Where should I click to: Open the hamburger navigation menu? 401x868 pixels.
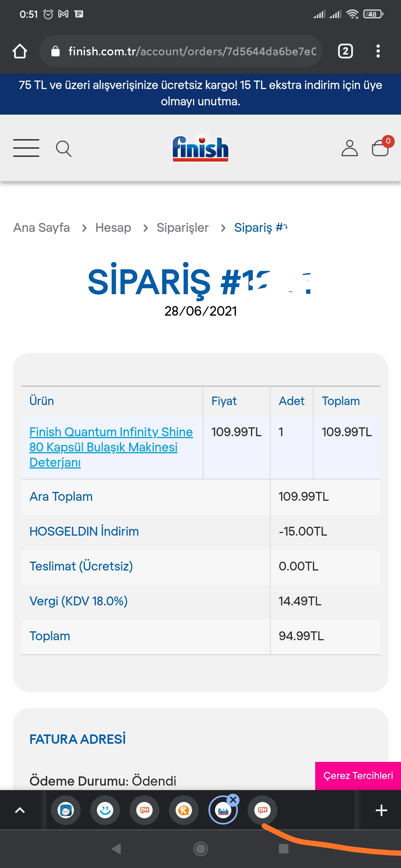26,148
